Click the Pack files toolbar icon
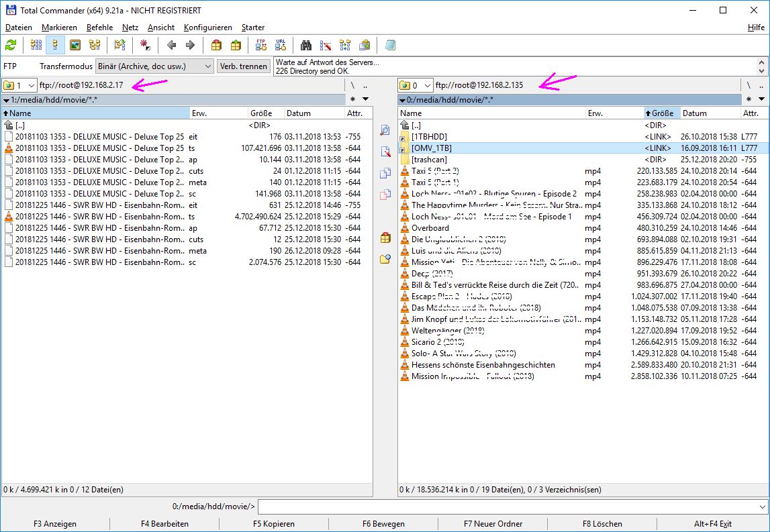The height and width of the screenshot is (532, 770). (216, 45)
